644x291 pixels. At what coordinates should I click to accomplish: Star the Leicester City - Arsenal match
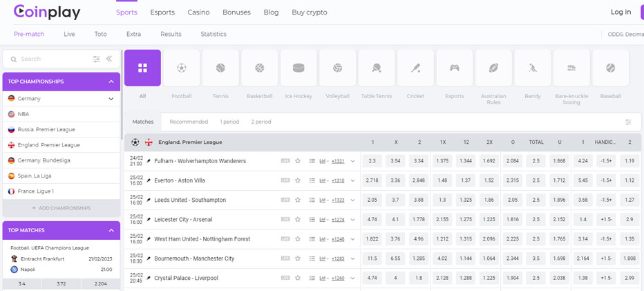tap(299, 220)
